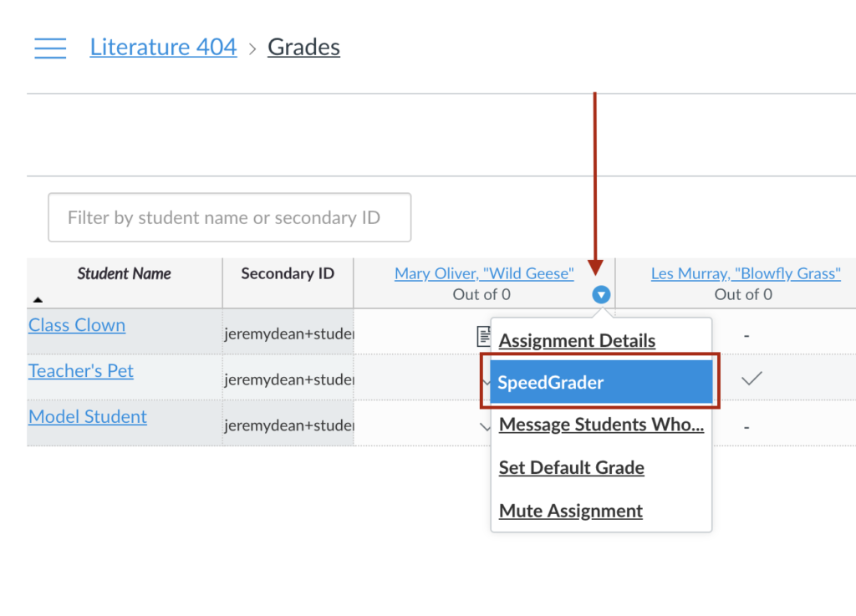This screenshot has width=856, height=616.
Task: Open Class Clown's student page
Action: (x=76, y=325)
